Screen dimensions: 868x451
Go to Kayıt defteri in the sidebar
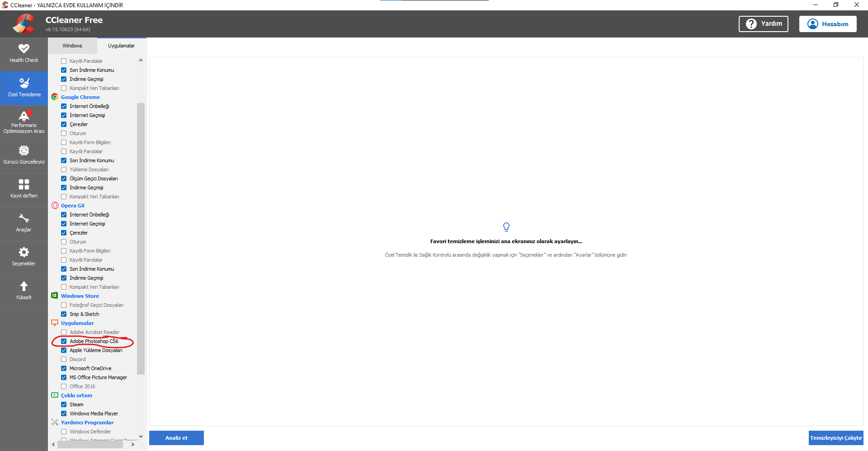click(24, 190)
